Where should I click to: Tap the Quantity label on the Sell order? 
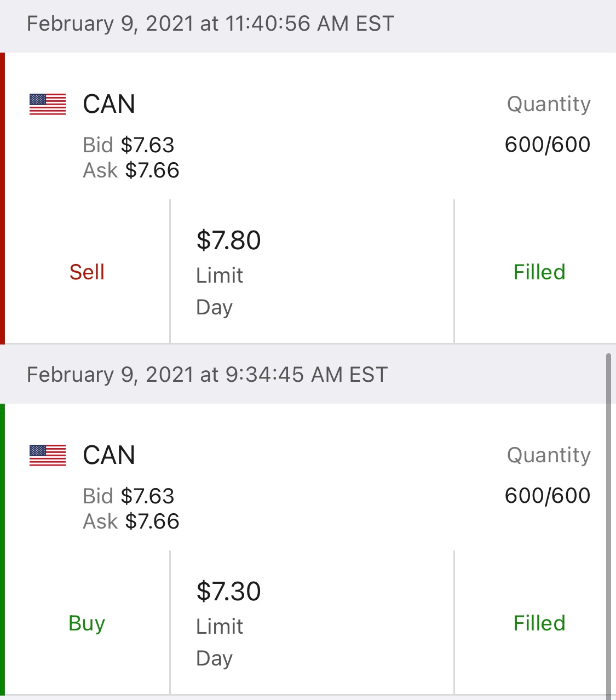(x=549, y=104)
